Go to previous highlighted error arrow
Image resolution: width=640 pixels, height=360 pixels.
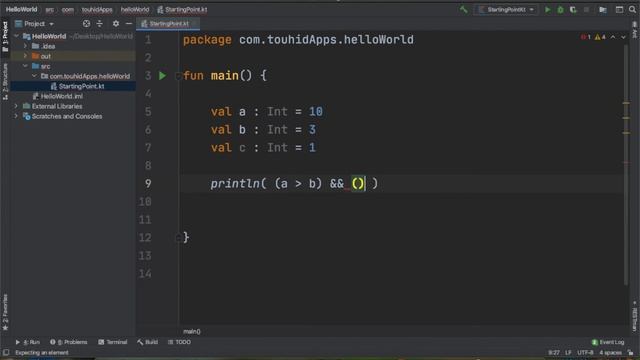coord(613,37)
